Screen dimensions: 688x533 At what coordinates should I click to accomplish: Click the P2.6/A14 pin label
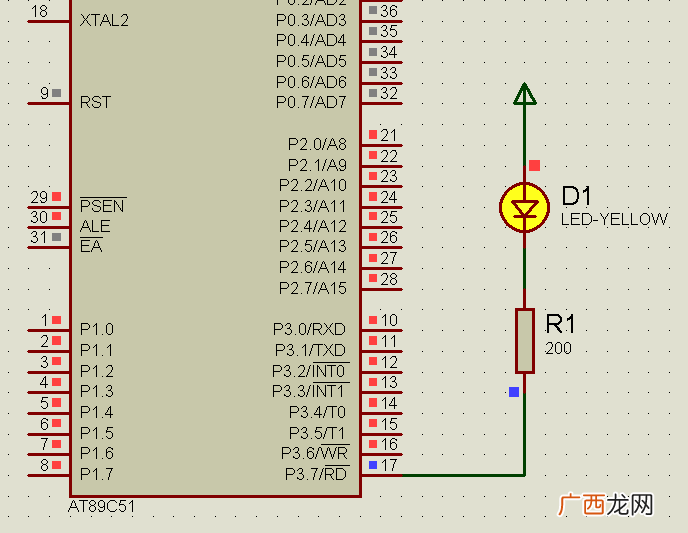(313, 267)
